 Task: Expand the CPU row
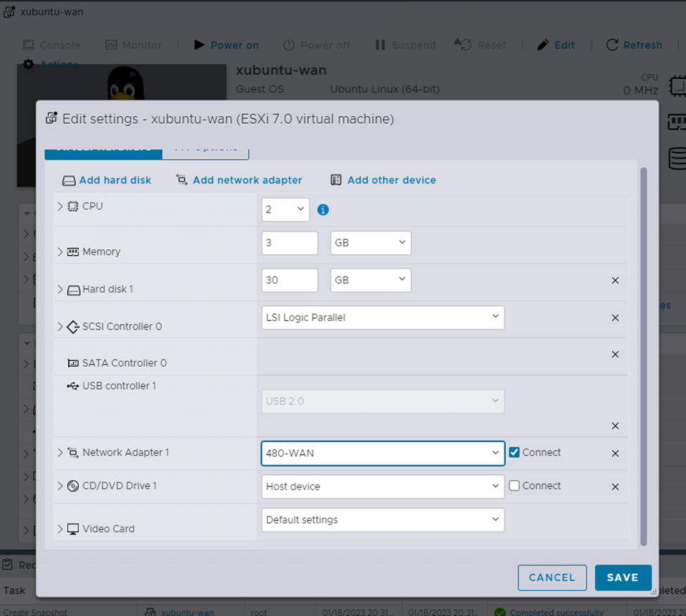pos(60,206)
